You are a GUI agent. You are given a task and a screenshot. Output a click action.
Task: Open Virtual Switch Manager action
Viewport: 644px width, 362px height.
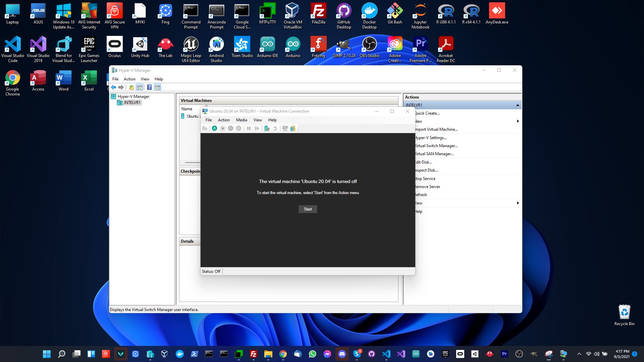point(436,146)
